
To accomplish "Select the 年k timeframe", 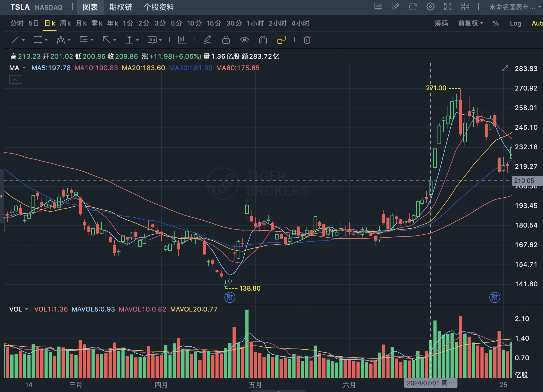I will coord(113,23).
